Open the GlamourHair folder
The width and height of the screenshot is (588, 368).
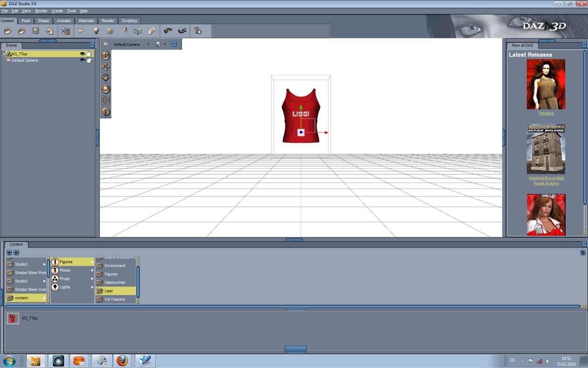pyautogui.click(x=116, y=283)
